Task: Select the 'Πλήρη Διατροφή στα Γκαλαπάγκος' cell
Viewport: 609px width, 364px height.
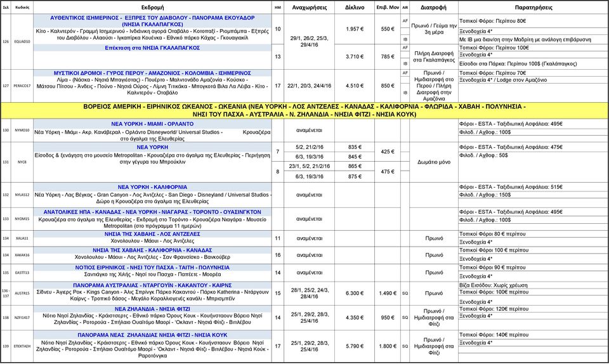Action: (x=434, y=56)
